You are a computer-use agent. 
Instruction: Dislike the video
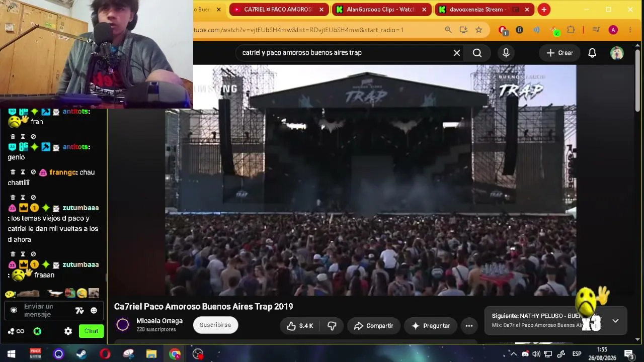332,326
